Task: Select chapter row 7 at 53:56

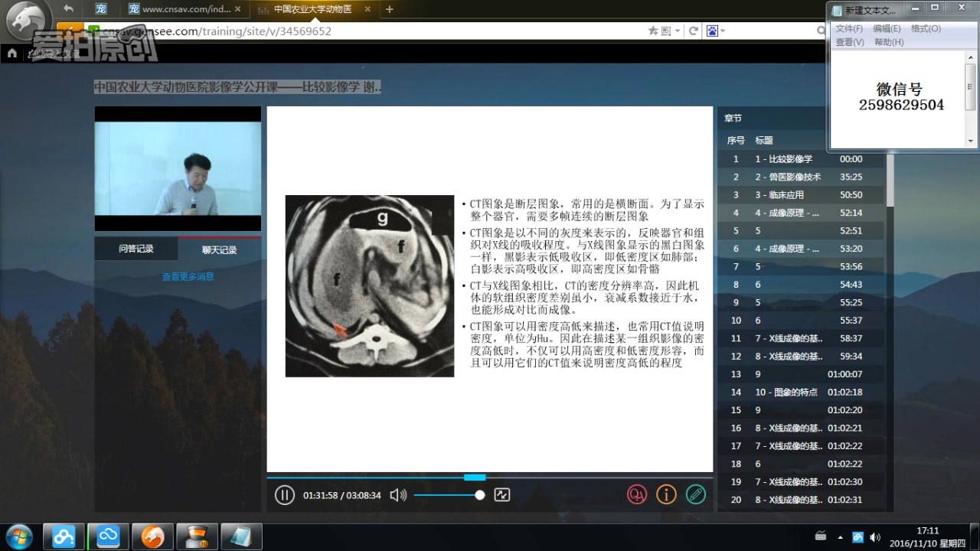Action: [x=801, y=266]
